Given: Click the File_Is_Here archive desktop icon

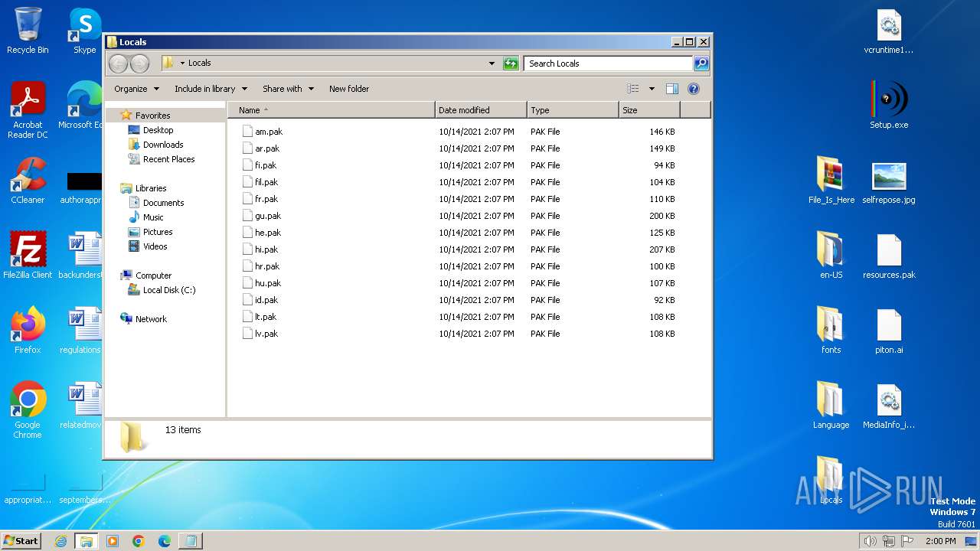Looking at the screenshot, I should (831, 181).
